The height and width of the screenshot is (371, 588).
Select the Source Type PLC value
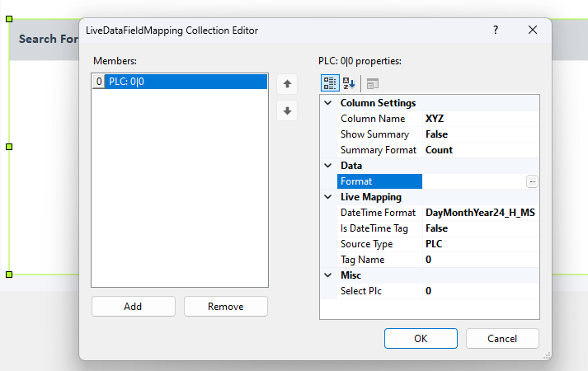pos(480,244)
